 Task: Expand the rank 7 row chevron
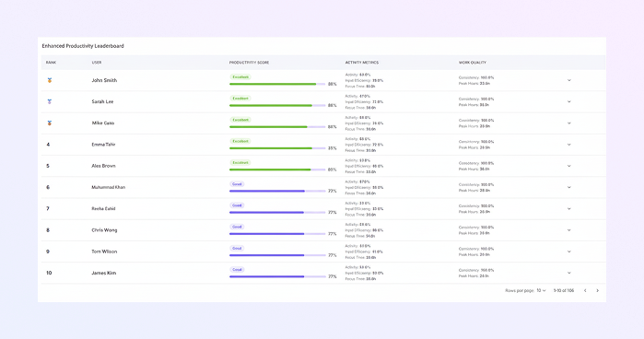569,209
